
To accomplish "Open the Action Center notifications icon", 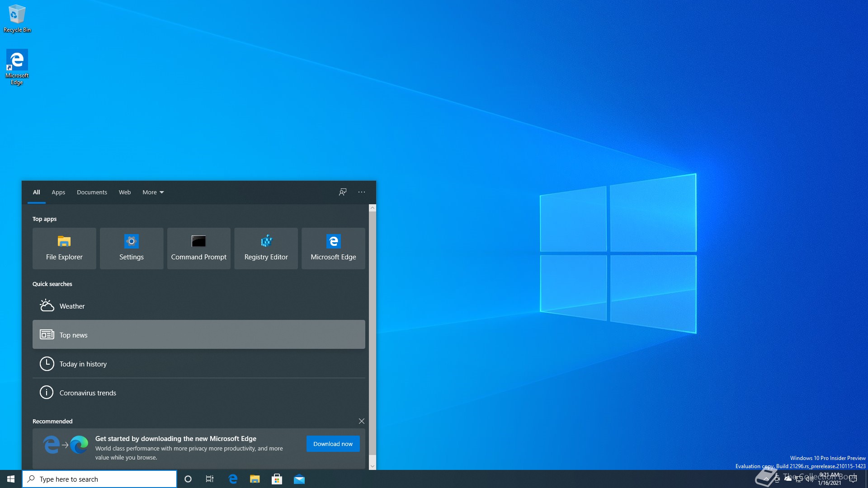I will click(853, 479).
